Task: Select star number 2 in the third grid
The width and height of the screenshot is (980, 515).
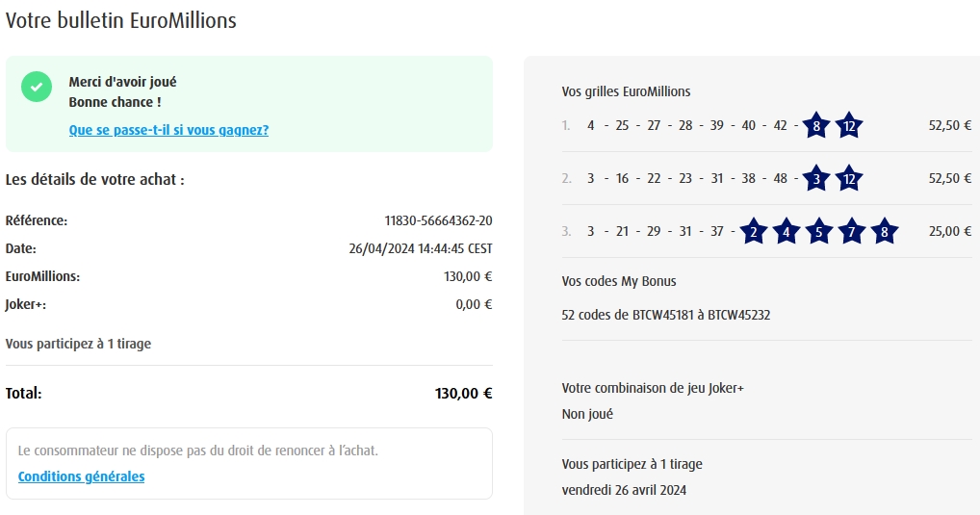Action: click(x=754, y=231)
